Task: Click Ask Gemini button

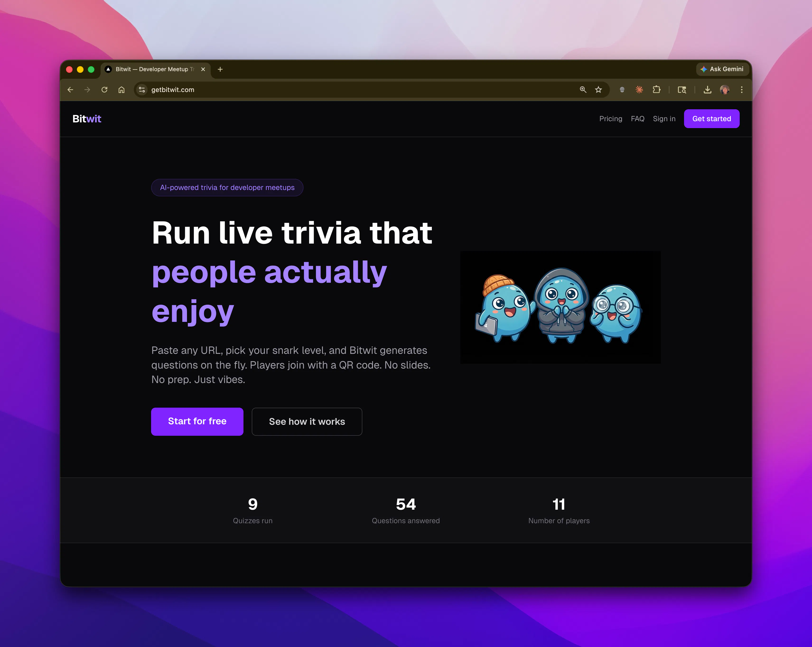Action: coord(722,69)
